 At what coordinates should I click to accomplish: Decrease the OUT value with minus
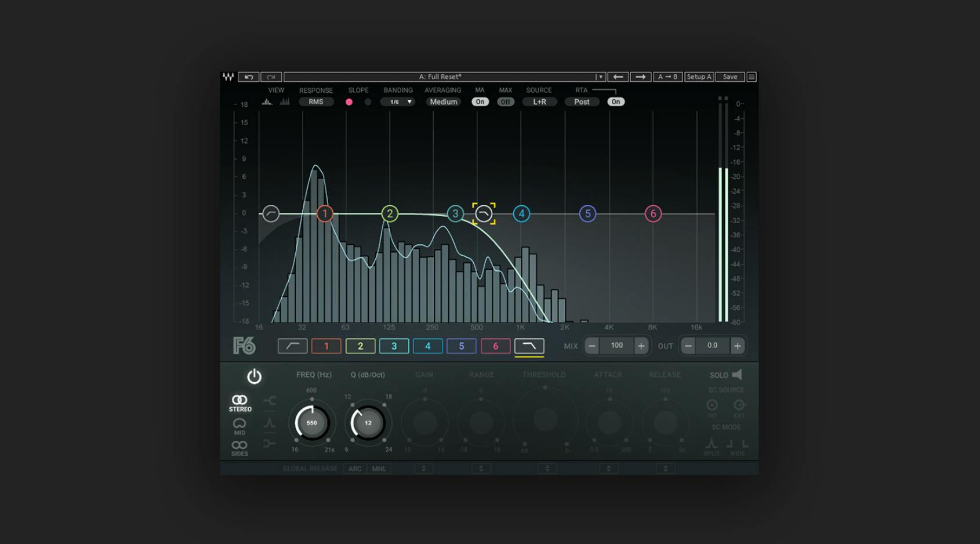[688, 346]
